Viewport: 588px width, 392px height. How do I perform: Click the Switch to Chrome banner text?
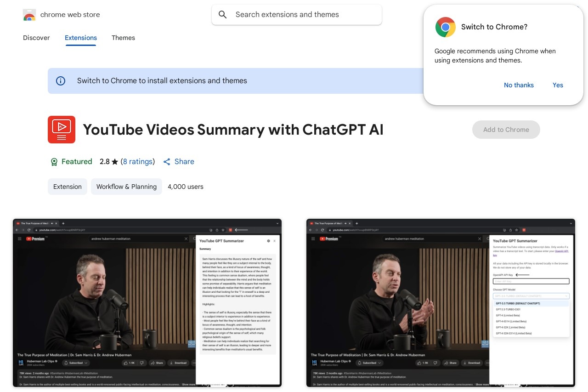click(162, 81)
